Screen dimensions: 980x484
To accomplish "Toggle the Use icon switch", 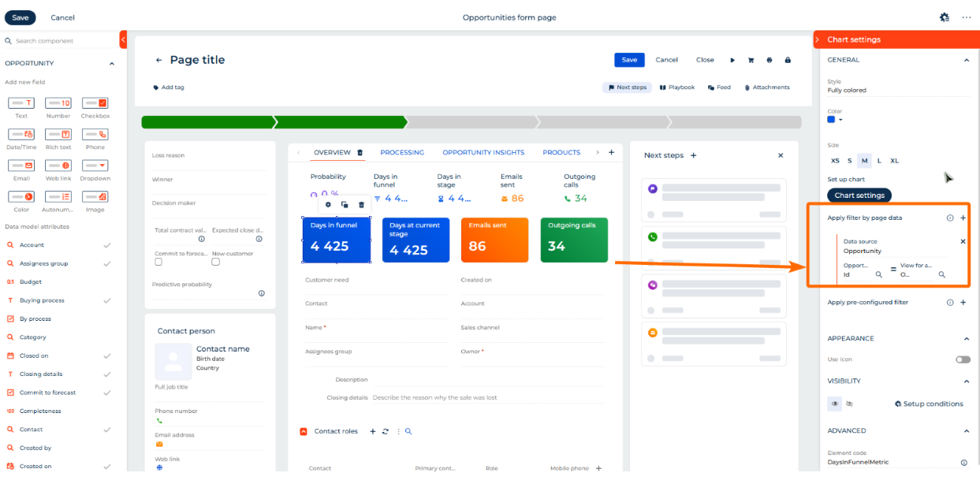I will click(963, 359).
